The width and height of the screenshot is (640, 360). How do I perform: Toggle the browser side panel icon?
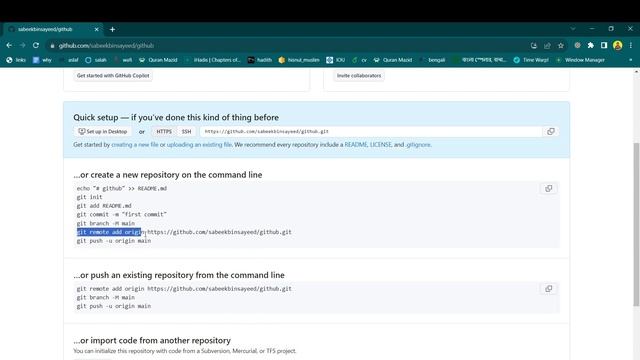point(604,45)
